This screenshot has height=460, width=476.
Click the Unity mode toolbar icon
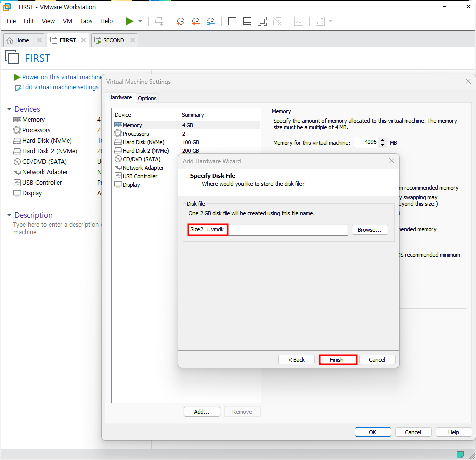(x=277, y=21)
